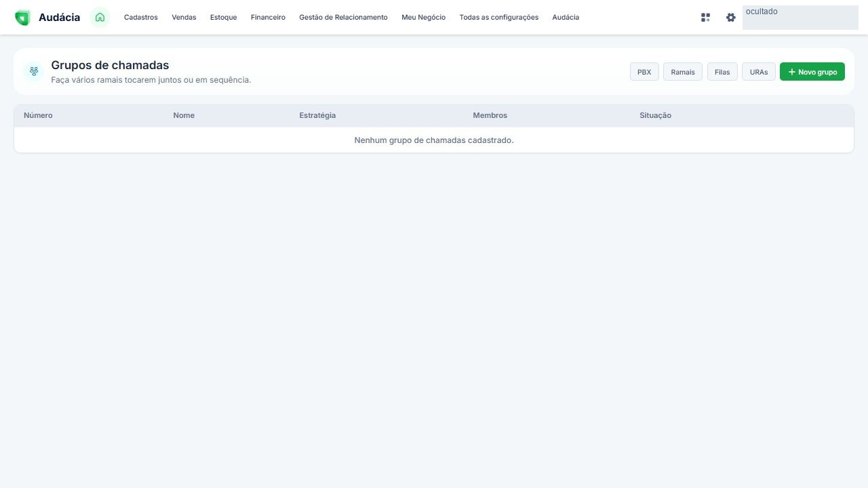Create a group with Novo grupo
Viewport: 868px width, 488px height.
coord(812,72)
